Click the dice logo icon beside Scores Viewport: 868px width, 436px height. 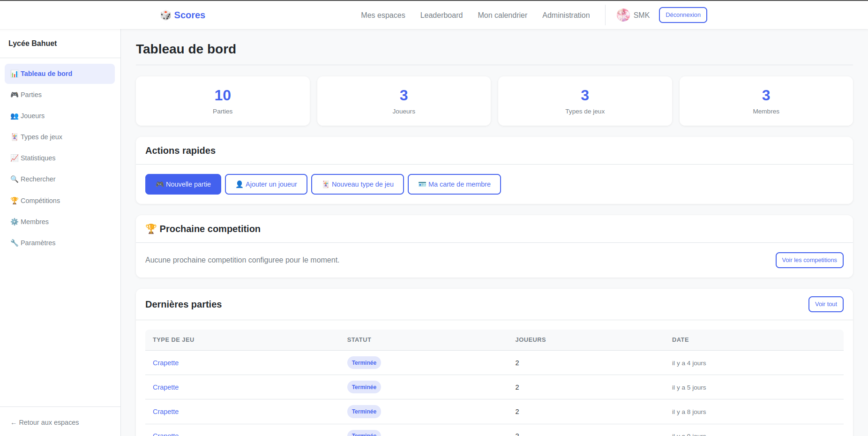click(x=165, y=15)
